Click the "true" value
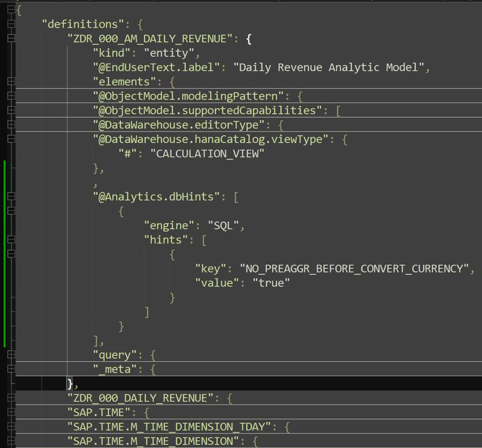 pos(271,283)
